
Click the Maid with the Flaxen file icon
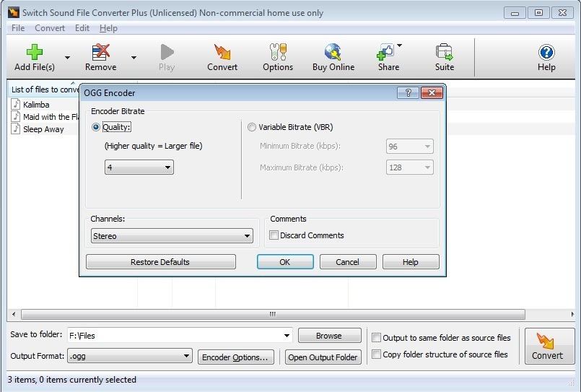click(16, 116)
